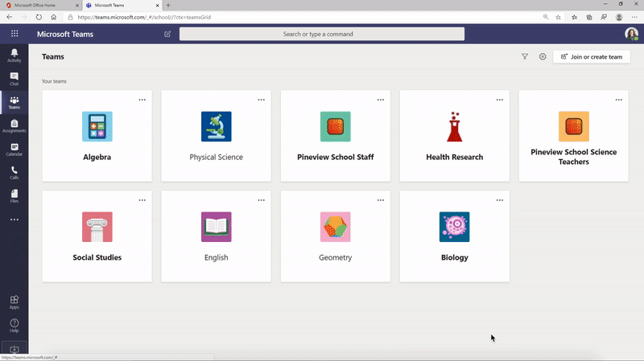Open a new browser tab

tap(168, 5)
